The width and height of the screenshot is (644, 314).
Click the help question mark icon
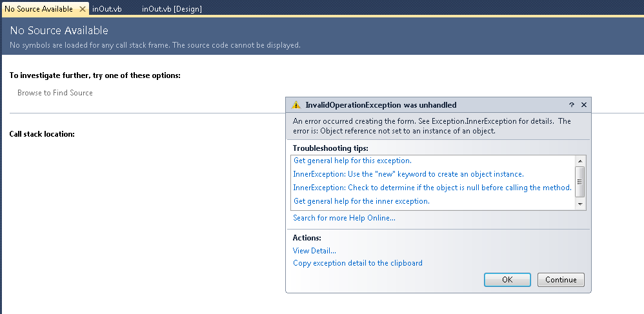pyautogui.click(x=572, y=104)
